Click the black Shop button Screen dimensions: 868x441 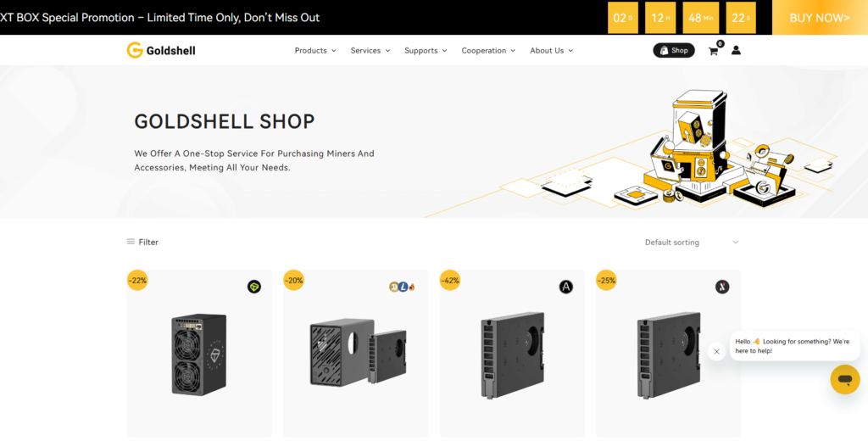pyautogui.click(x=673, y=51)
